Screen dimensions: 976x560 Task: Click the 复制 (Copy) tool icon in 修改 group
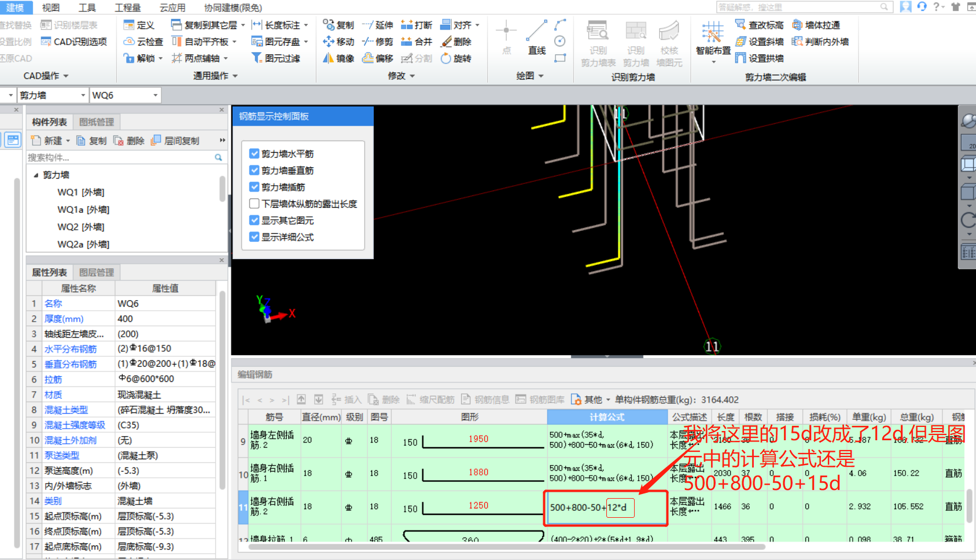[329, 25]
